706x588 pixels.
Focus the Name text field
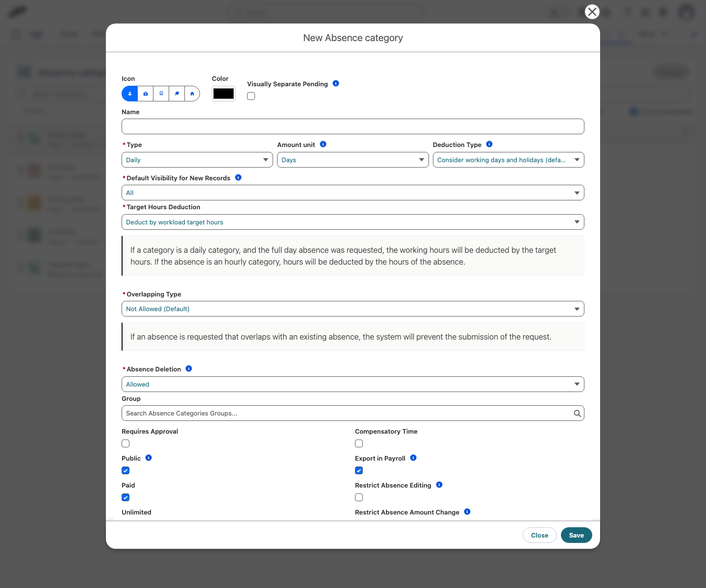tap(353, 126)
